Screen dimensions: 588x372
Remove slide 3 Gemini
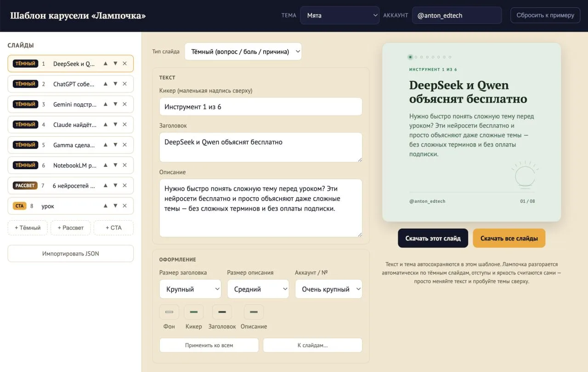124,104
